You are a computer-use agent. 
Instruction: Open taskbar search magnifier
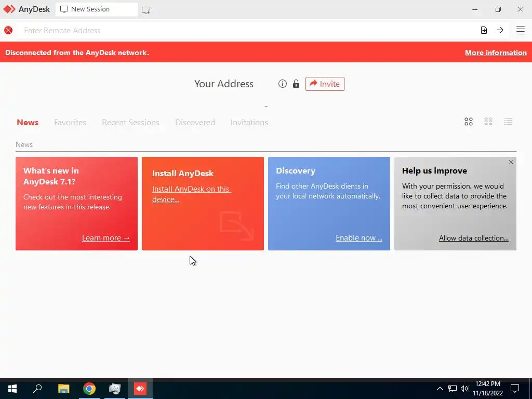(37, 389)
